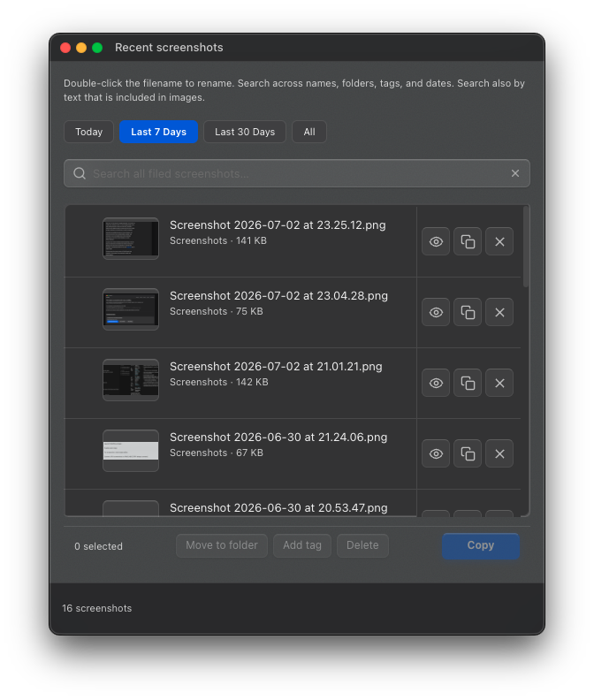Copy Screenshot 23.25.12 using copy icon
The image size is (594, 700).
[x=468, y=241]
